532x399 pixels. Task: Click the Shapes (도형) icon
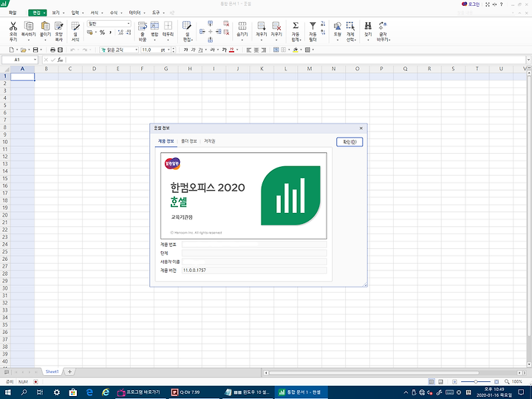(x=338, y=27)
